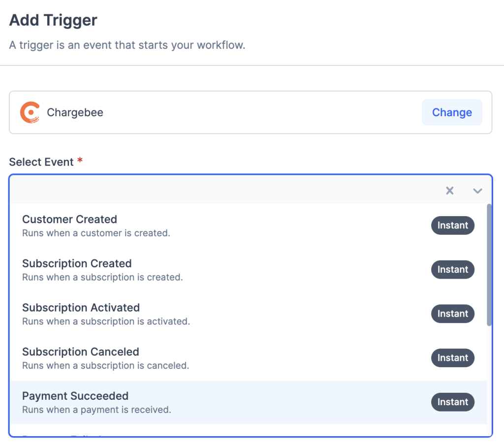Click the Instant badge beside Subscription Activated
The width and height of the screenshot is (504, 447).
(x=453, y=314)
